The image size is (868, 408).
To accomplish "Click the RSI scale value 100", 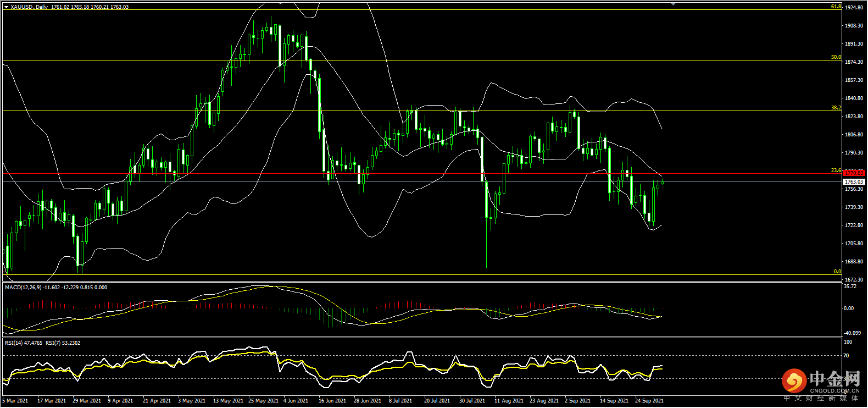I will [848, 342].
